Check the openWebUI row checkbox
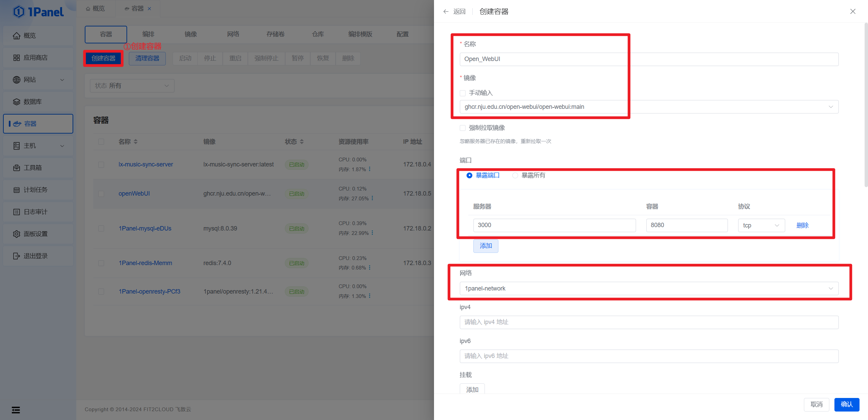Image resolution: width=868 pixels, height=420 pixels. [101, 194]
